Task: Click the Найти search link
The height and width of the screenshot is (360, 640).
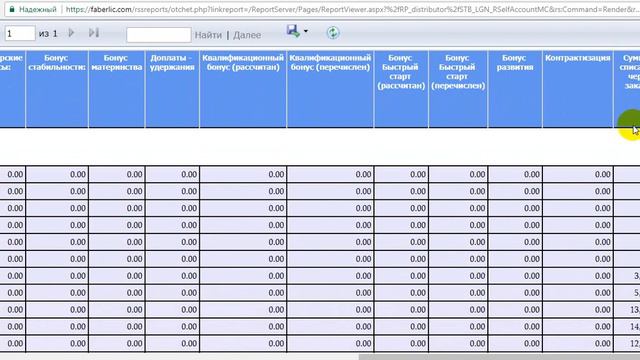Action: 208,35
